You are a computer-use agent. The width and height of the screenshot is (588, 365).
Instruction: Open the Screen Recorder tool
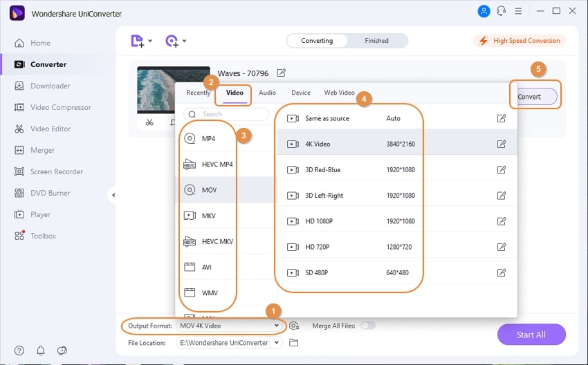click(48, 171)
